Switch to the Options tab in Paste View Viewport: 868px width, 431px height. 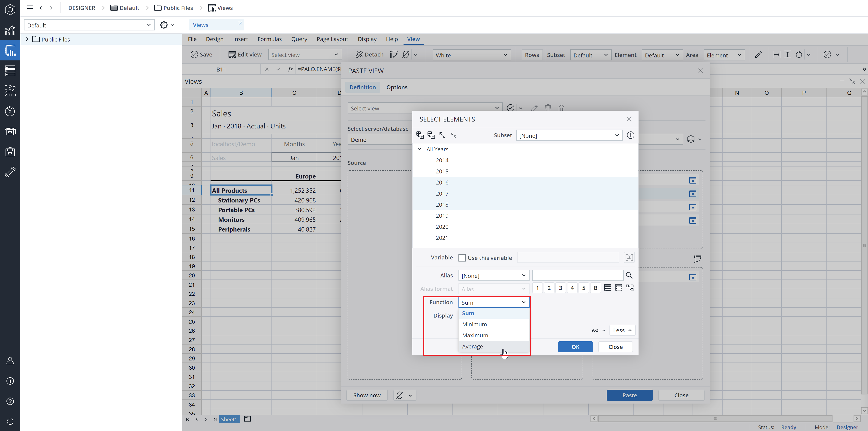397,87
